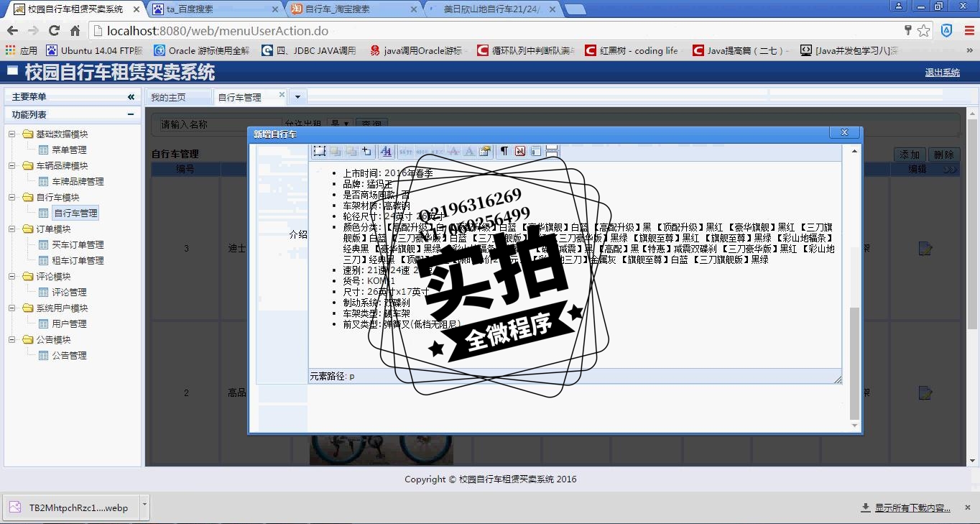Collapse the 自行车模块 tree node
The height and width of the screenshot is (524, 980).
coord(12,198)
